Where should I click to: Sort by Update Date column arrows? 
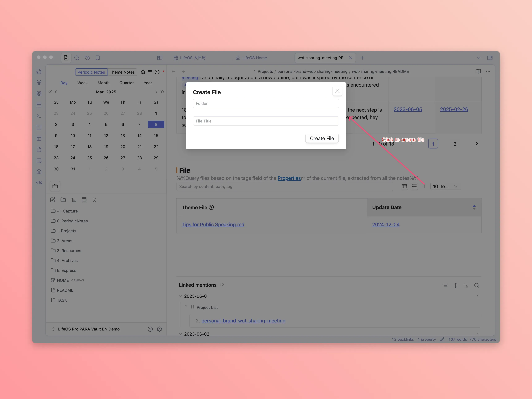pyautogui.click(x=474, y=207)
